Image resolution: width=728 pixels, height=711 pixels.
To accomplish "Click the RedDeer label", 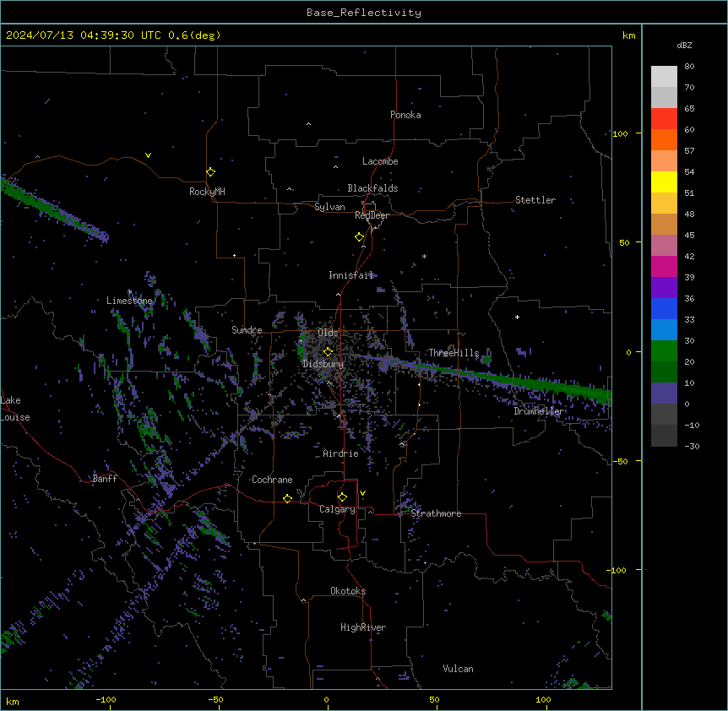I will [x=372, y=215].
